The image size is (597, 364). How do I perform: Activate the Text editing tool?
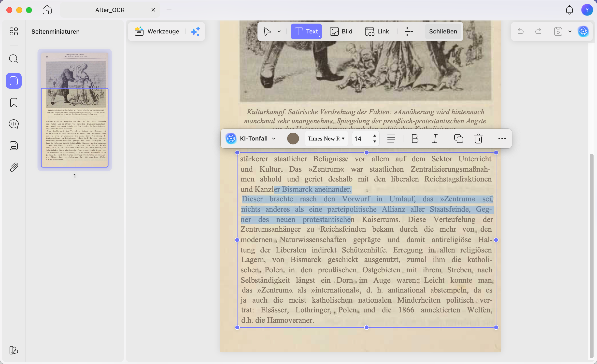pos(306,31)
